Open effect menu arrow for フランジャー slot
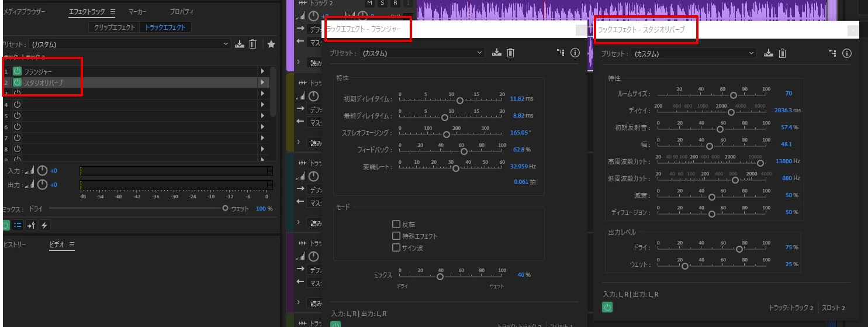868x327 pixels. (x=263, y=71)
